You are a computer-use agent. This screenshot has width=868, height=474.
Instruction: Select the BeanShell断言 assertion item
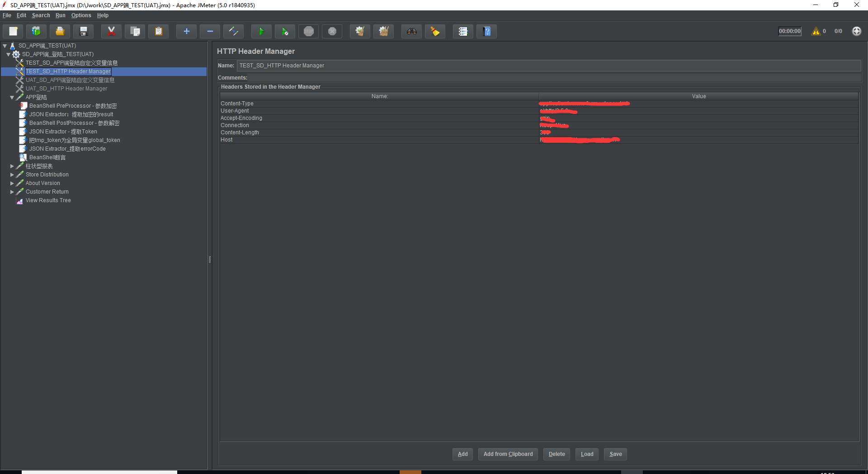[47, 157]
